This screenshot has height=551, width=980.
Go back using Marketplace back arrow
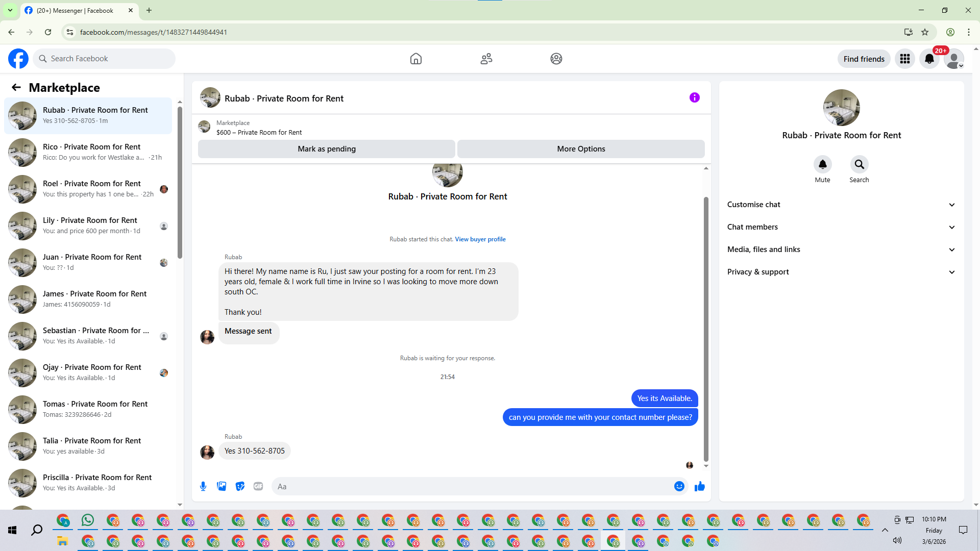[x=16, y=87]
